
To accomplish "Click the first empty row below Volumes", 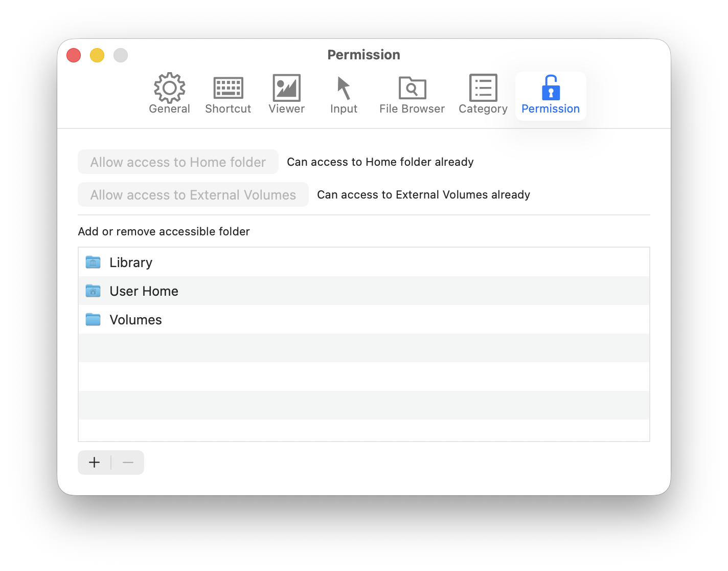I will [x=358, y=348].
